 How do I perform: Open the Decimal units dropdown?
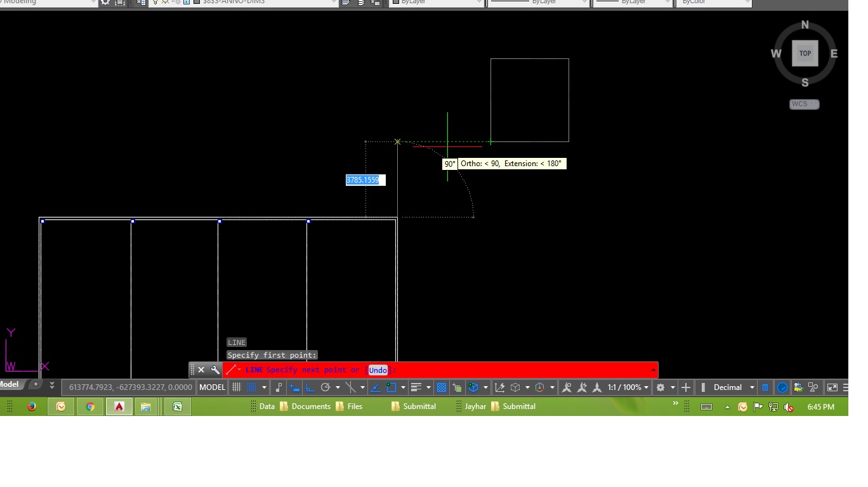coord(734,387)
